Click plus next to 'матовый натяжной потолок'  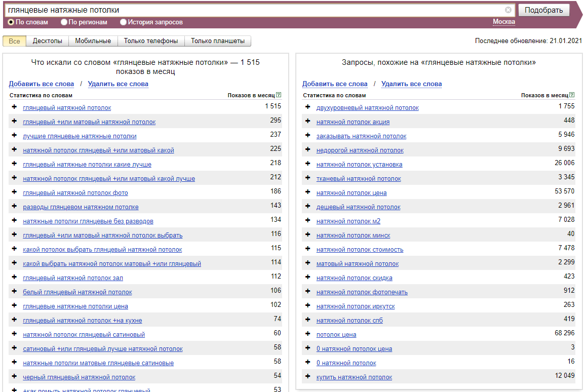click(x=308, y=262)
